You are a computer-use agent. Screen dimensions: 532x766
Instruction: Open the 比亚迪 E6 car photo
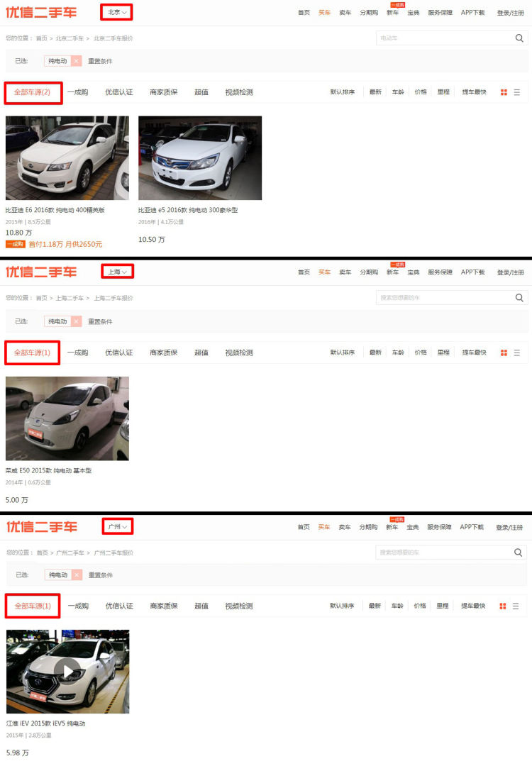(67, 157)
